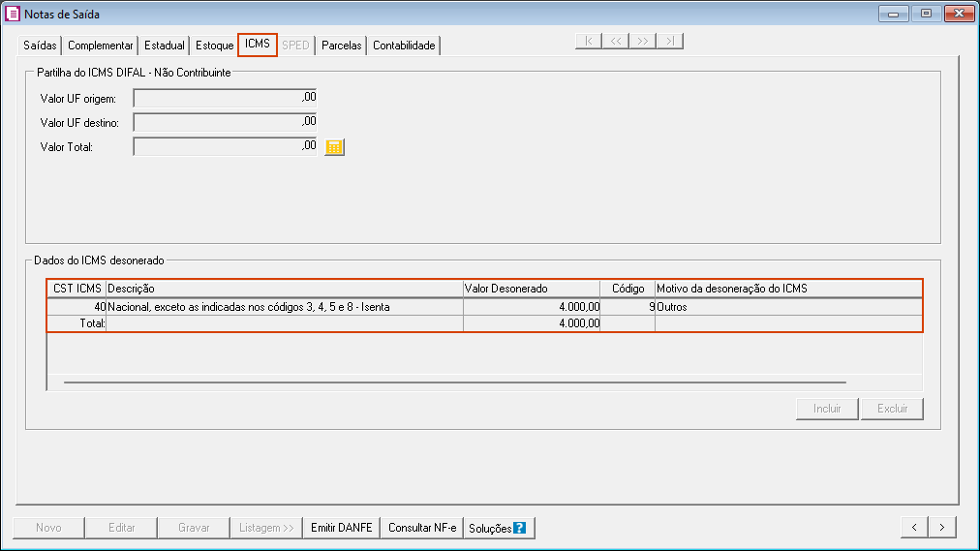Click the Notas de Saída window icon

click(x=13, y=15)
